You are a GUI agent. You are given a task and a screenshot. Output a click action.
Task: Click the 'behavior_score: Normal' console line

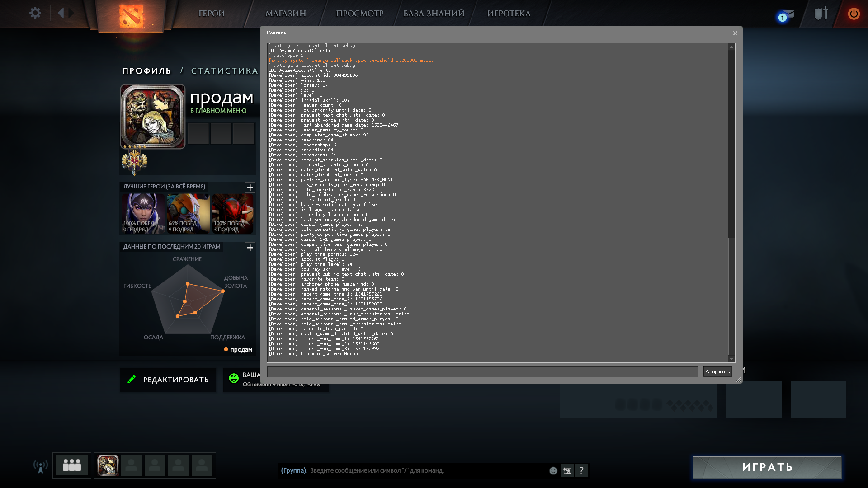click(x=314, y=354)
